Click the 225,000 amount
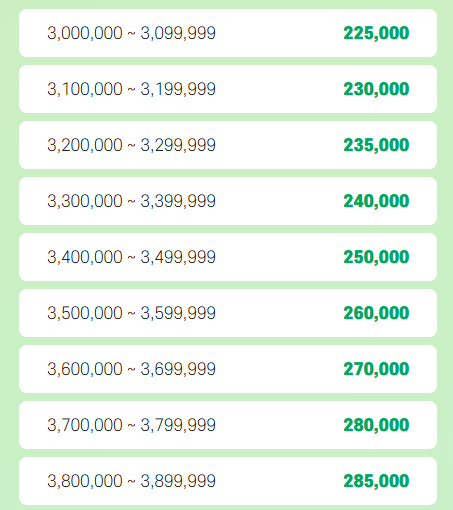 click(376, 33)
